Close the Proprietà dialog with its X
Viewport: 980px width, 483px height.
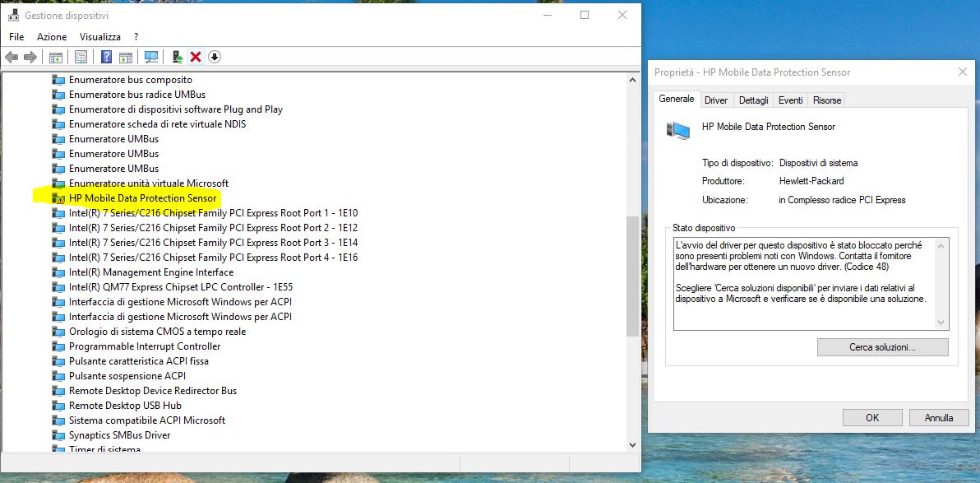click(963, 72)
